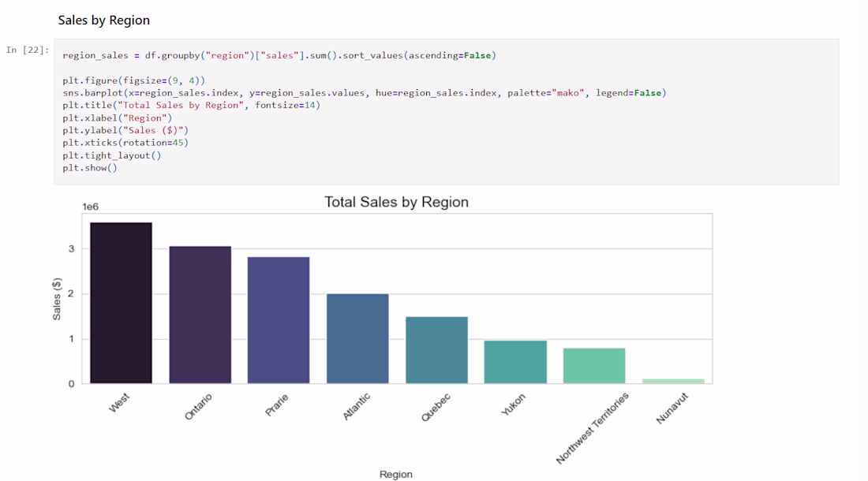Click the Atlantic bar in the chart
This screenshot has height=481, width=868.
pyautogui.click(x=357, y=339)
